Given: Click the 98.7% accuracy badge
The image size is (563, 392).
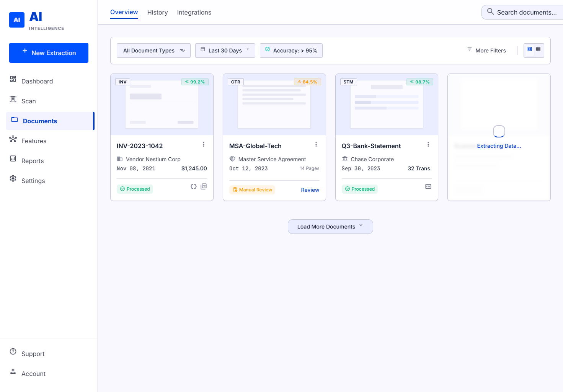Looking at the screenshot, I should [x=420, y=82].
